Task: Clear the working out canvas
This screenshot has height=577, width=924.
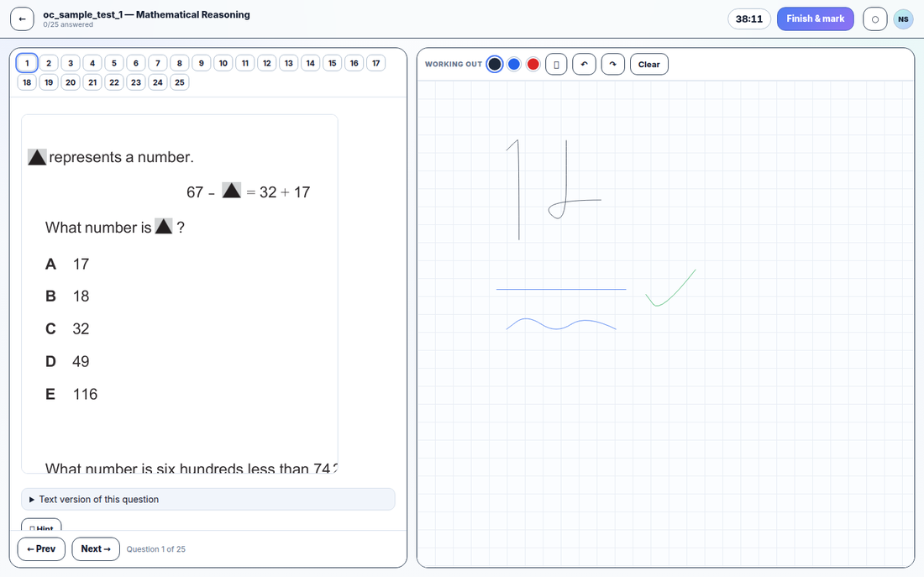Action: 648,64
